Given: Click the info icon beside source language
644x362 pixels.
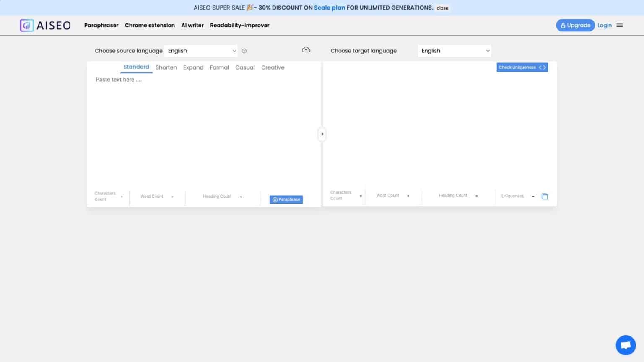Looking at the screenshot, I should 244,51.
